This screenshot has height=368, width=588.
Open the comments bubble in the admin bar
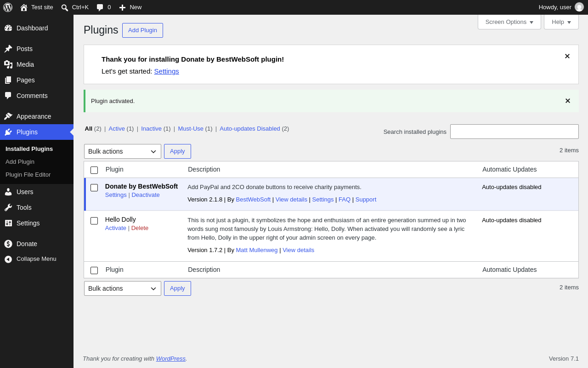click(100, 7)
